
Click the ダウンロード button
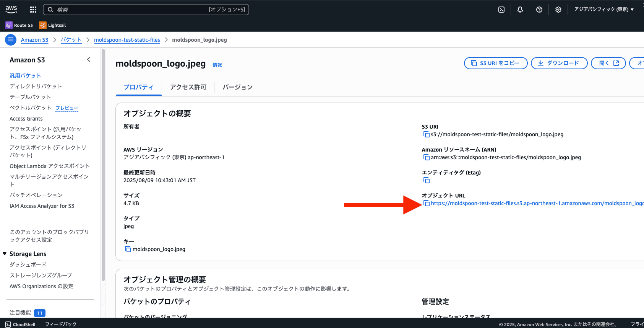pyautogui.click(x=559, y=63)
